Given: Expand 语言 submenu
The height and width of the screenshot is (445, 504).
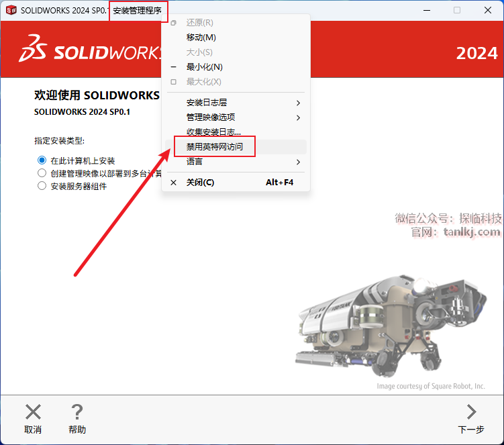Looking at the screenshot, I should (236, 162).
